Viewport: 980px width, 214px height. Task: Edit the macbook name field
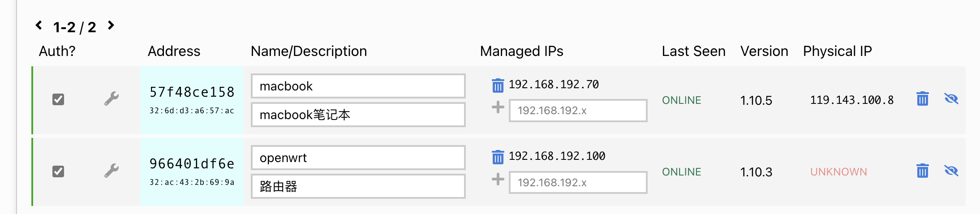tap(358, 86)
